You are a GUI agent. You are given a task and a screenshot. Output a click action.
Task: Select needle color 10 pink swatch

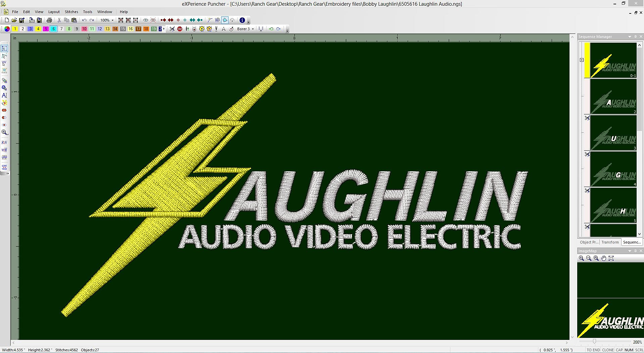tap(84, 29)
